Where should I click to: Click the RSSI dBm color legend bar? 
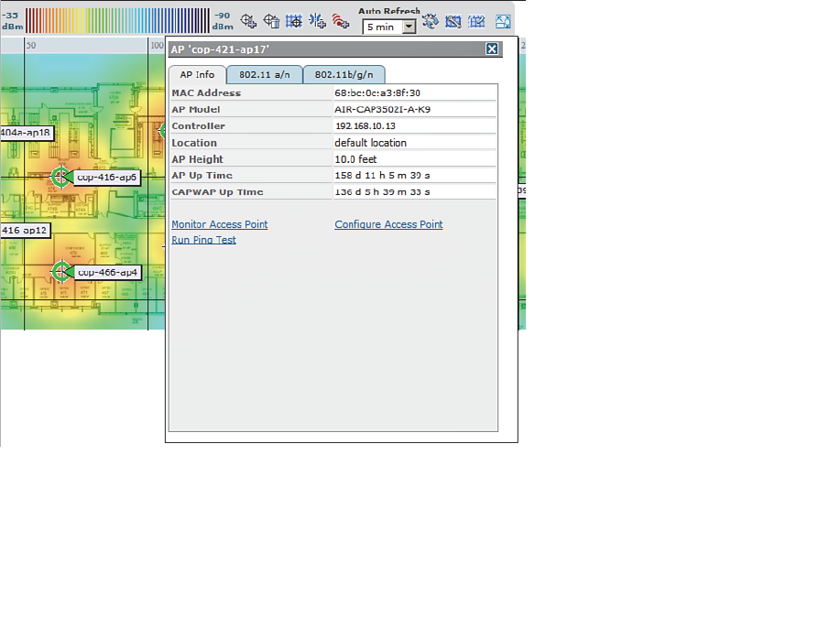tap(116, 20)
